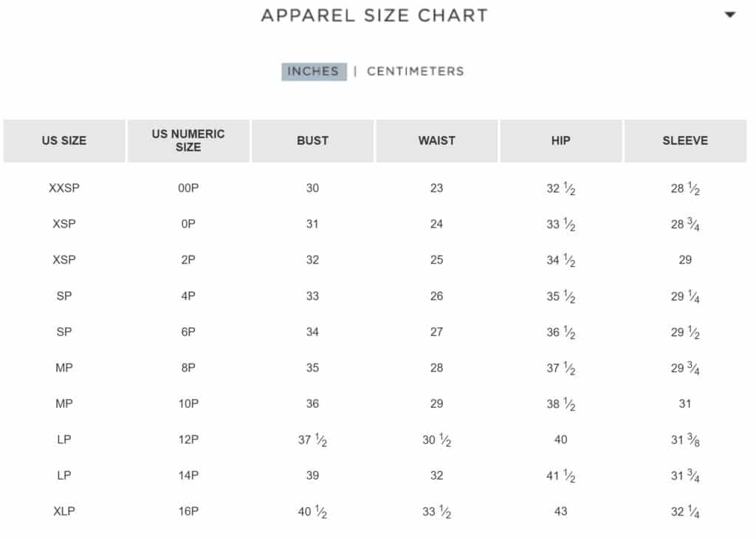Select the XXSP size row label
Screen dimensions: 756x540
(64, 188)
